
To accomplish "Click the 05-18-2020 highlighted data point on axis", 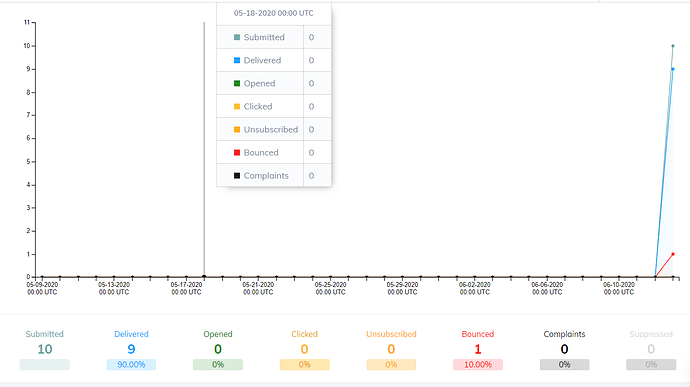I will [x=204, y=276].
